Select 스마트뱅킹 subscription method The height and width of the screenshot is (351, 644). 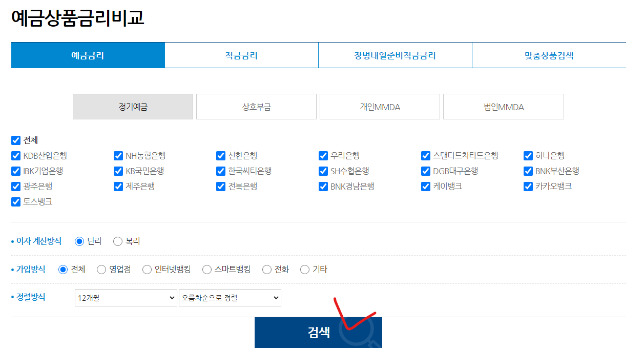click(x=207, y=270)
